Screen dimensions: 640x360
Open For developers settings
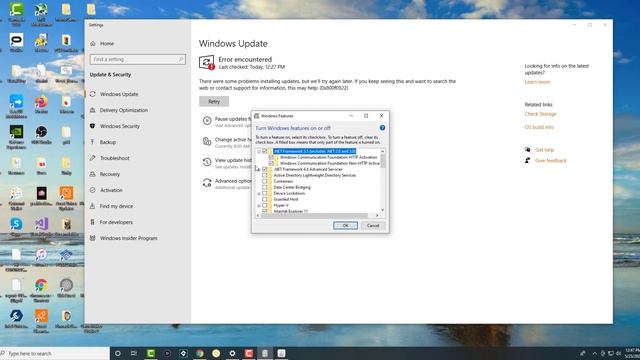pos(116,222)
